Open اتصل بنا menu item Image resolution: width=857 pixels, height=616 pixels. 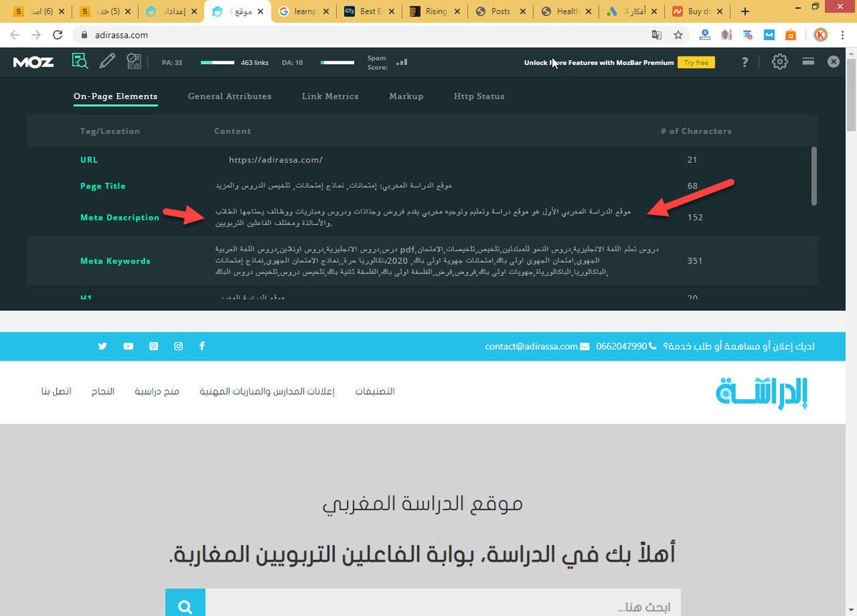tap(56, 391)
